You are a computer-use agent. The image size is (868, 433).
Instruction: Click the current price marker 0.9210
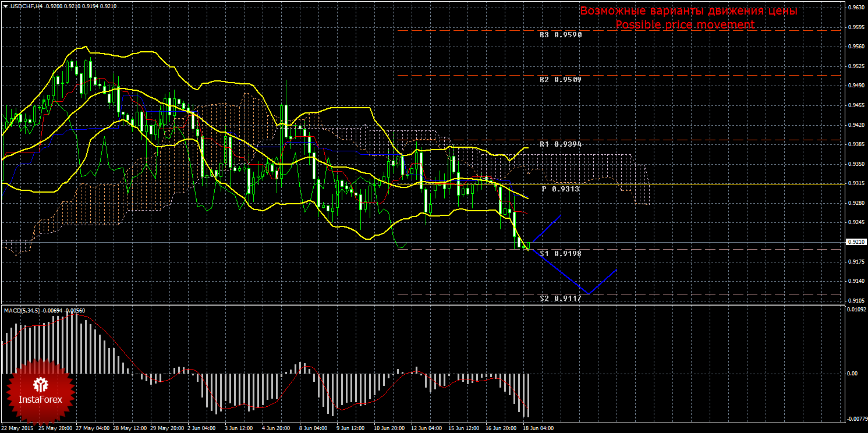[x=855, y=242]
